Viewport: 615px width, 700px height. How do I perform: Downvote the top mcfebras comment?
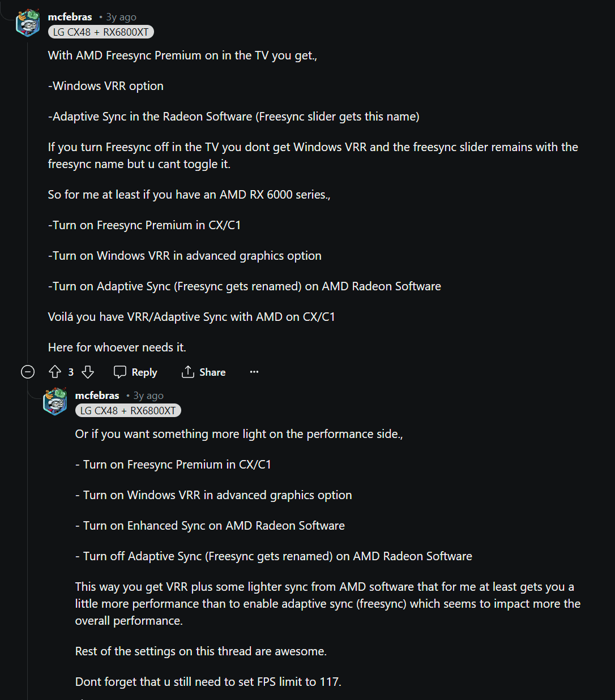88,372
